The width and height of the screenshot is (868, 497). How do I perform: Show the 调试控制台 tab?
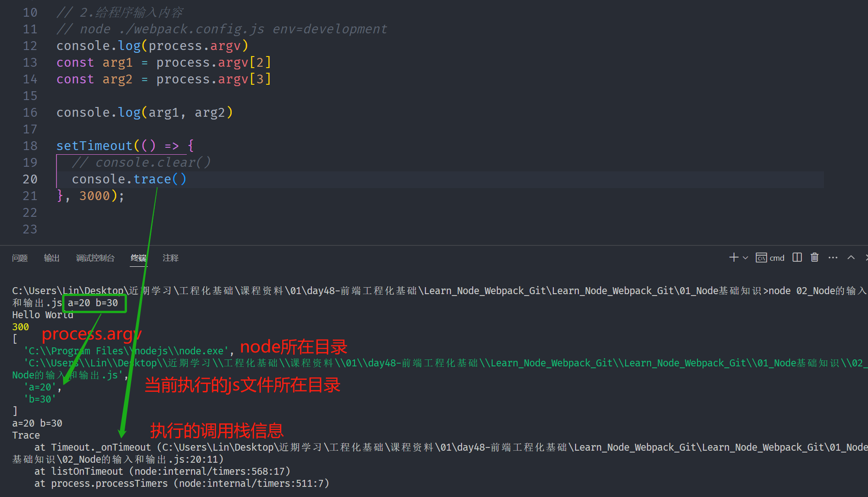(x=95, y=258)
